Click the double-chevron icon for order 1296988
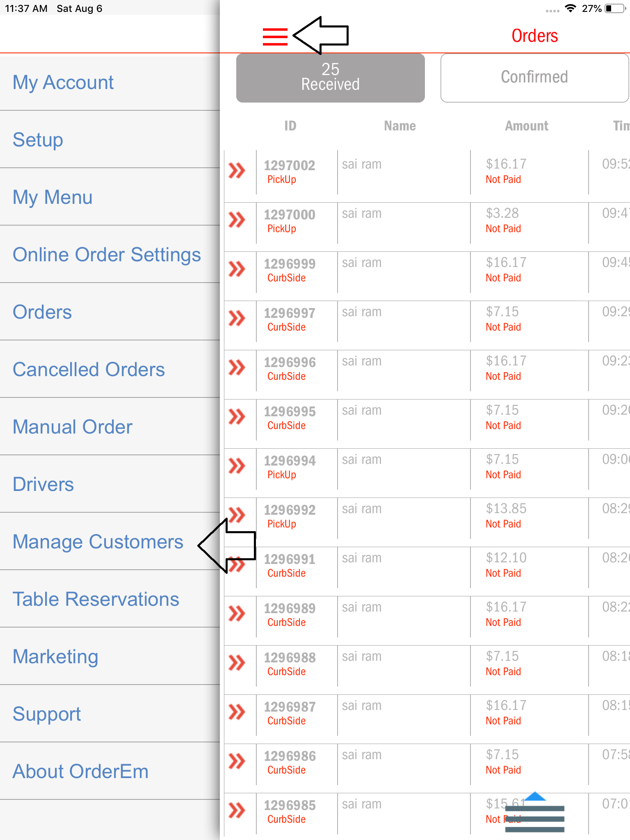This screenshot has height=840, width=630. (x=237, y=663)
